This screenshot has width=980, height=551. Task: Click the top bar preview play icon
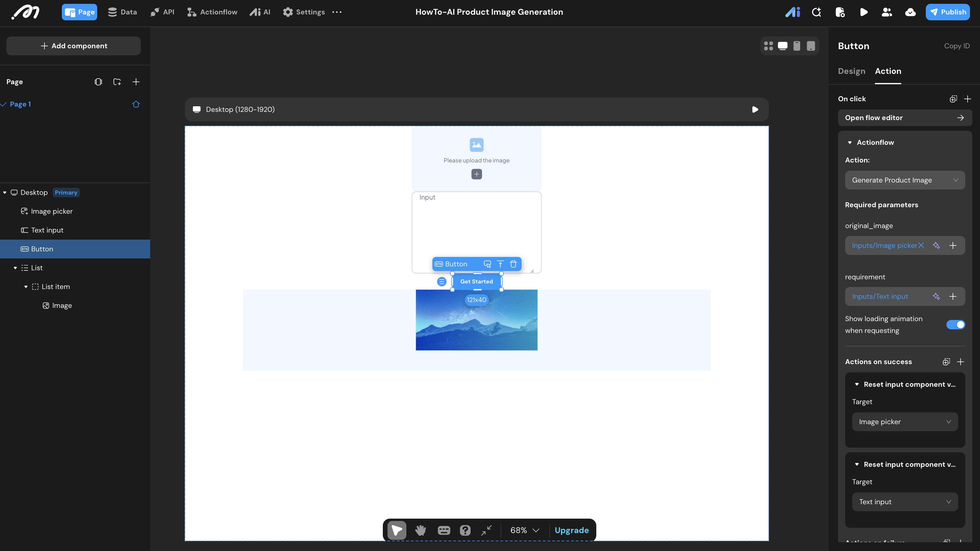[864, 12]
